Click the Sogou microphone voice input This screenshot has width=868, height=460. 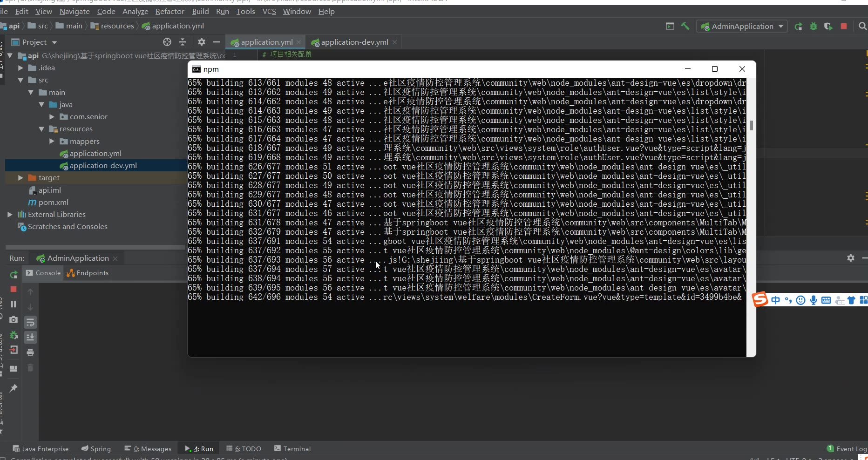point(814,300)
